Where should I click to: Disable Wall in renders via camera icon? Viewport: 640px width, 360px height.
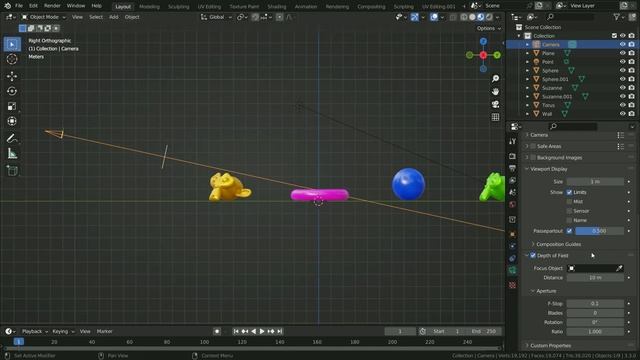631,114
